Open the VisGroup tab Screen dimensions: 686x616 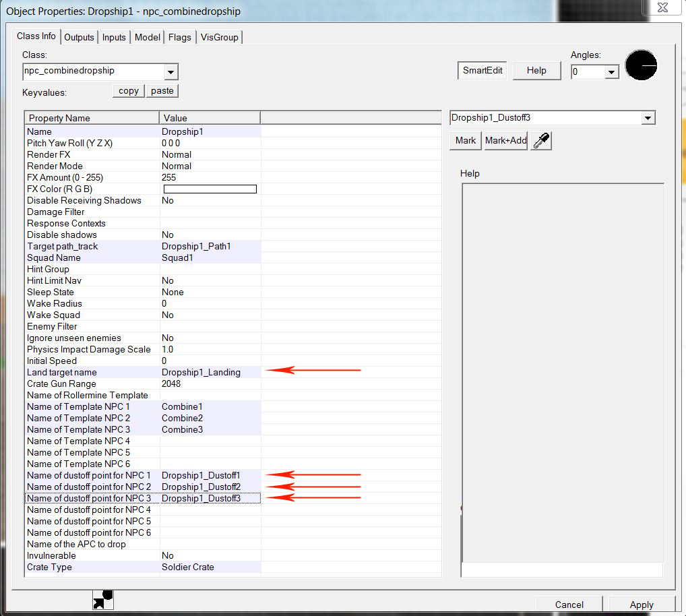point(219,37)
